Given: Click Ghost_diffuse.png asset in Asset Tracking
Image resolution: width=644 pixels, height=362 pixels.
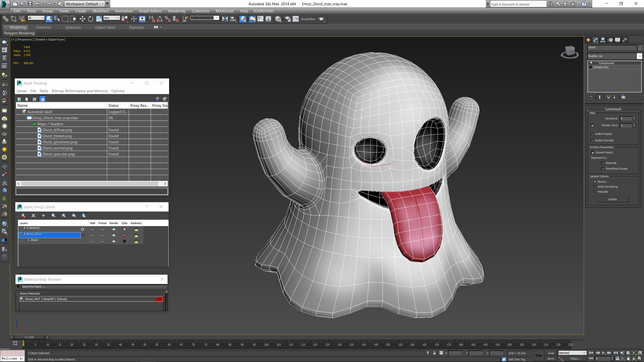Looking at the screenshot, I should [x=57, y=129].
